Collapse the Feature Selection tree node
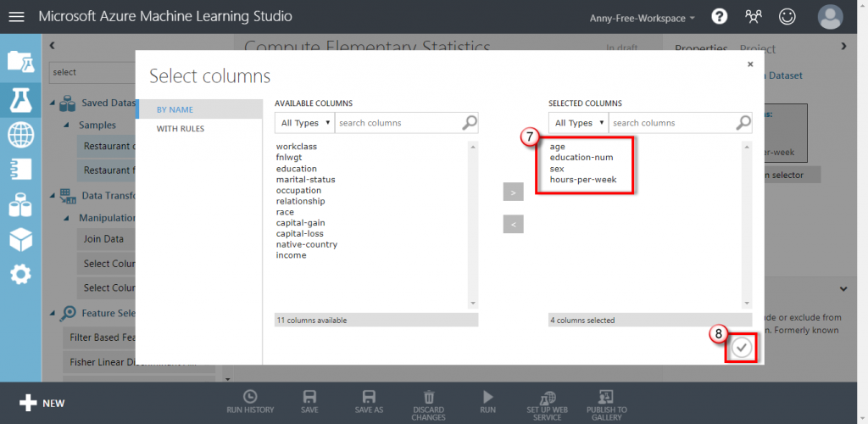This screenshot has width=868, height=424. point(53,313)
